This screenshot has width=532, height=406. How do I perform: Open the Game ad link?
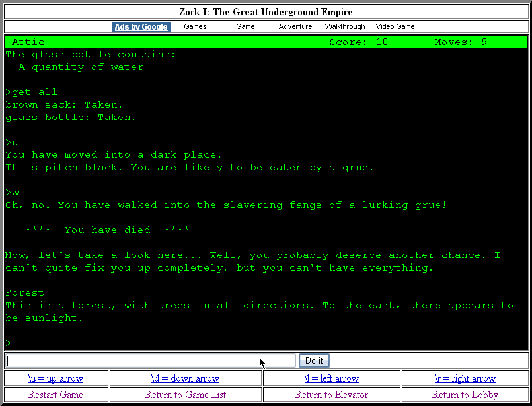coord(245,26)
